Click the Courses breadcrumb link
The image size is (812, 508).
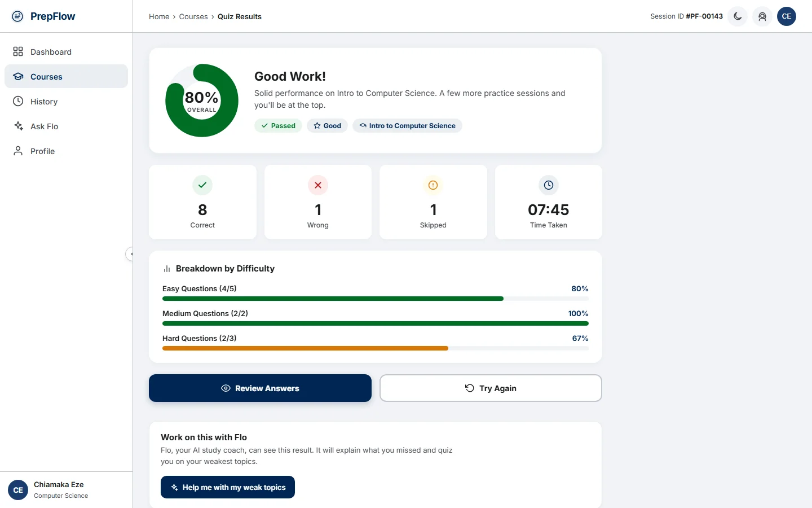click(x=193, y=17)
